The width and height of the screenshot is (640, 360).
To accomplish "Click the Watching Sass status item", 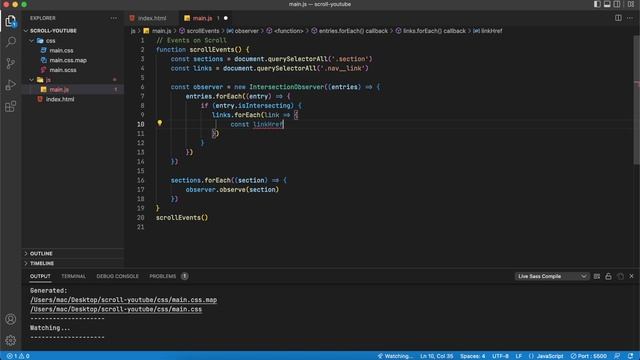I will pos(395,356).
